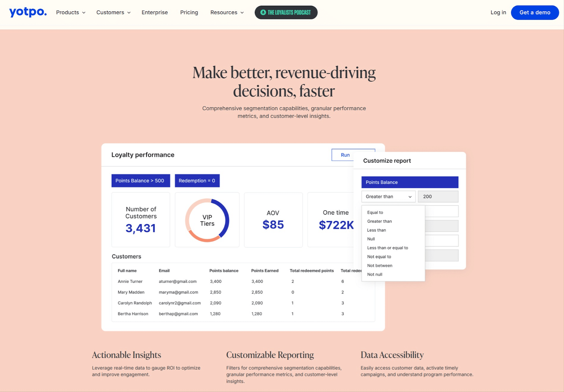Select the Redemption = 0 filter chip
This screenshot has width=564, height=392.
coord(197,181)
